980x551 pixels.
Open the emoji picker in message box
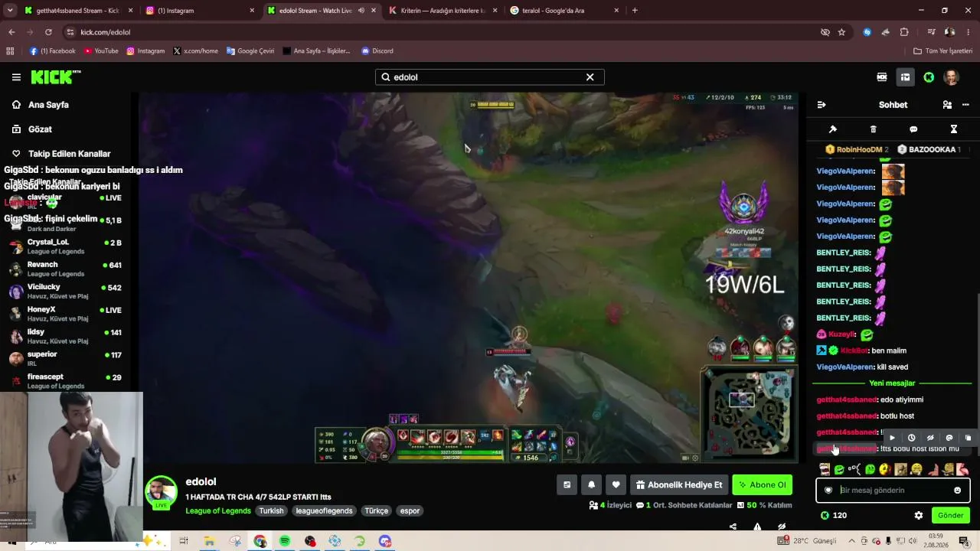[x=957, y=491]
